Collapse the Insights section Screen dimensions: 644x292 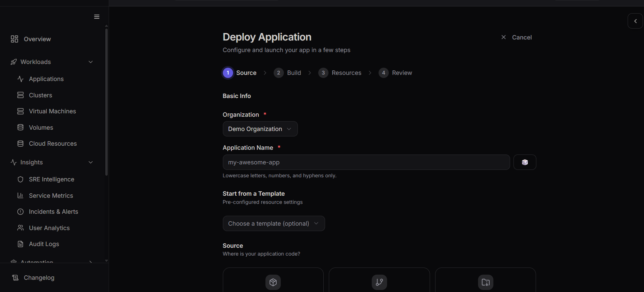[91, 162]
